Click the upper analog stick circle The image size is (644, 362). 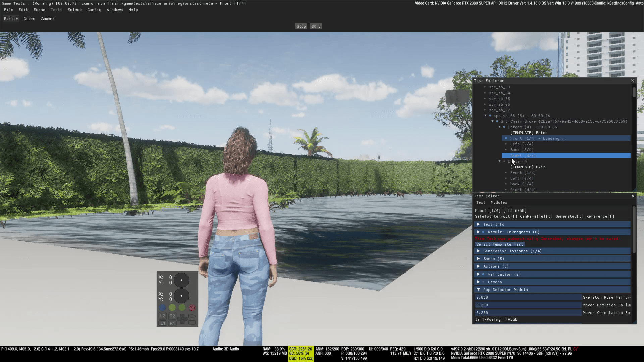tap(181, 280)
